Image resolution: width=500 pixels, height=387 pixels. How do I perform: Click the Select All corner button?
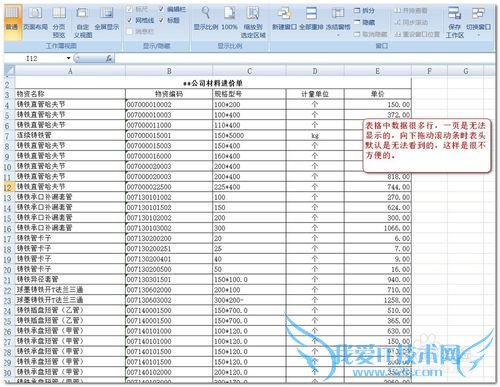[10, 71]
